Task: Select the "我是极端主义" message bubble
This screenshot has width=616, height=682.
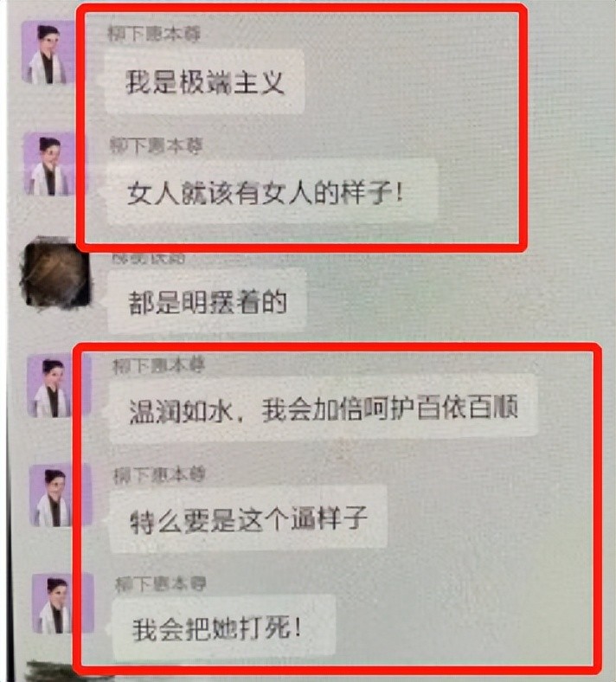Action: (x=205, y=81)
